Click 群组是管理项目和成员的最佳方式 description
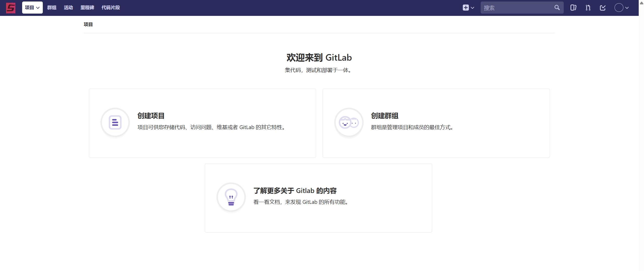 point(413,127)
